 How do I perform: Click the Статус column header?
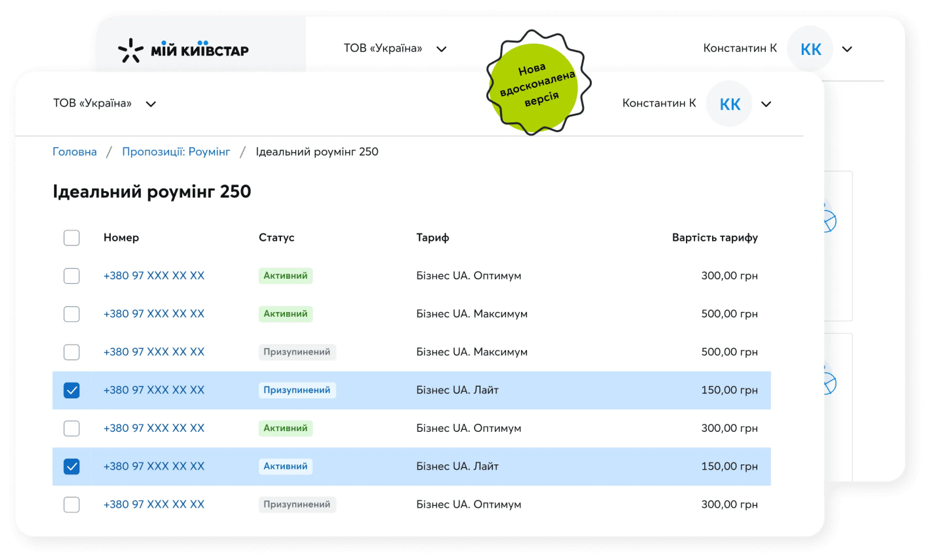pos(276,237)
